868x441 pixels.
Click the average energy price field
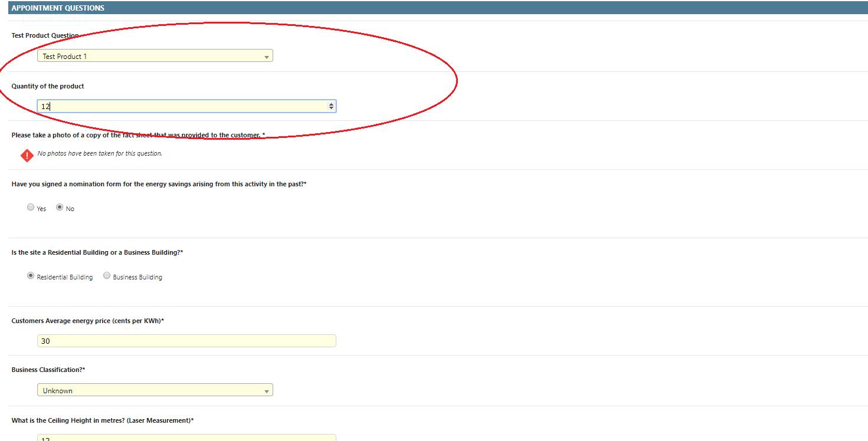[186, 341]
